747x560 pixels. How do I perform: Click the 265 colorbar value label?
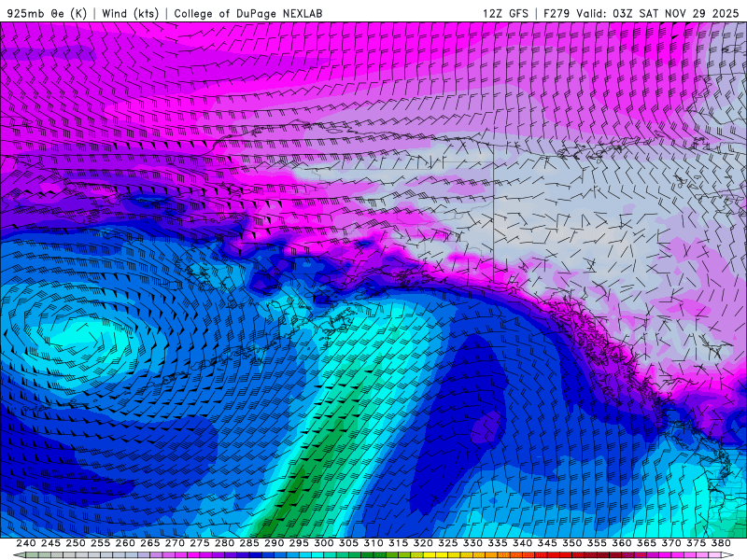(x=149, y=543)
